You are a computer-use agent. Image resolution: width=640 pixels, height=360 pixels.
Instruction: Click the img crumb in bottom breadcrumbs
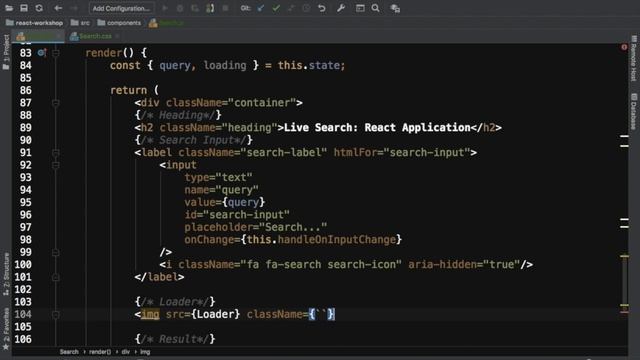coord(145,352)
